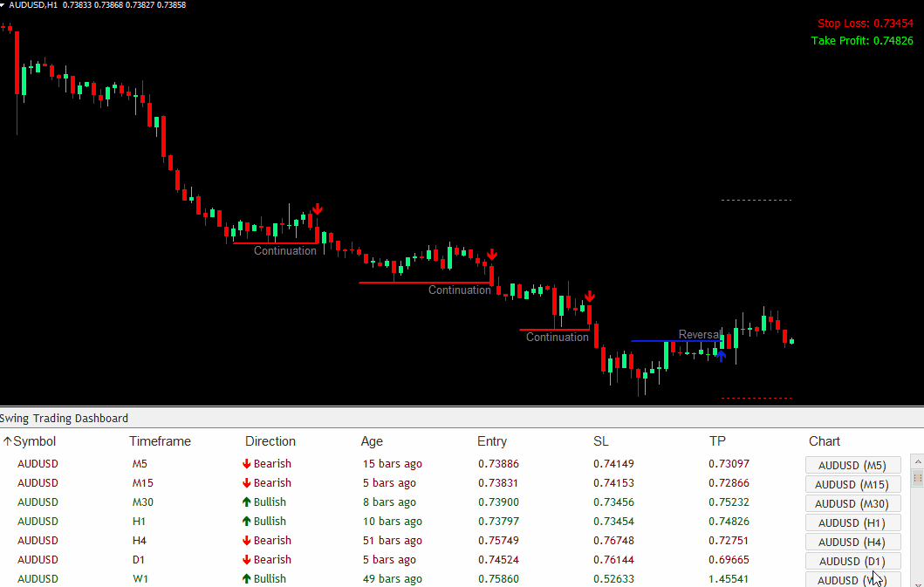Click the bullish arrow in the M30 row
The width and height of the screenshot is (924, 587).
(247, 502)
